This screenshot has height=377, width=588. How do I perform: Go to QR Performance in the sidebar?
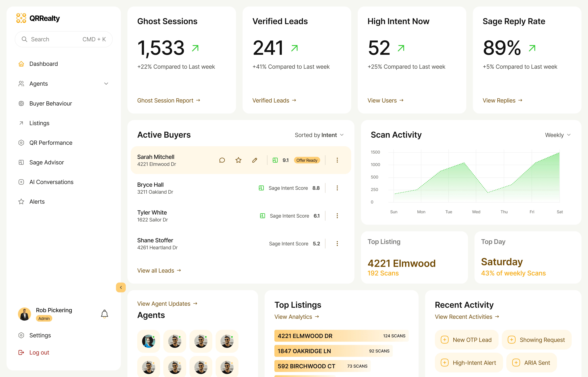pos(51,143)
